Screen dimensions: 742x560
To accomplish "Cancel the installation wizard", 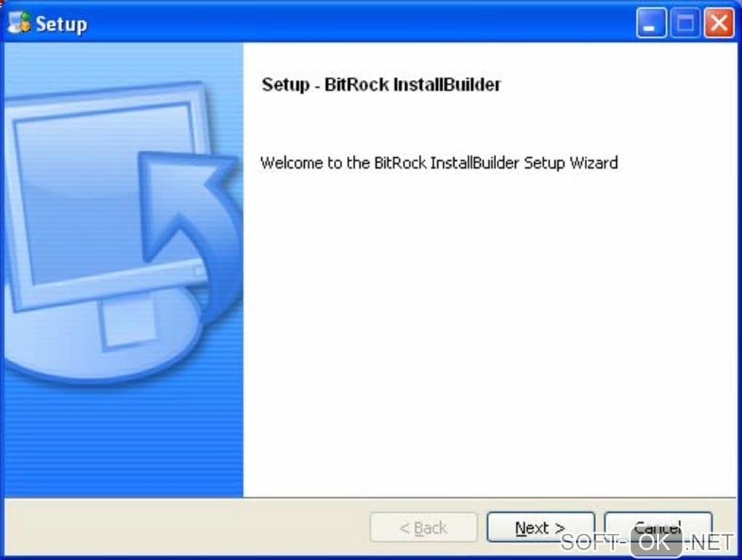I will click(658, 527).
